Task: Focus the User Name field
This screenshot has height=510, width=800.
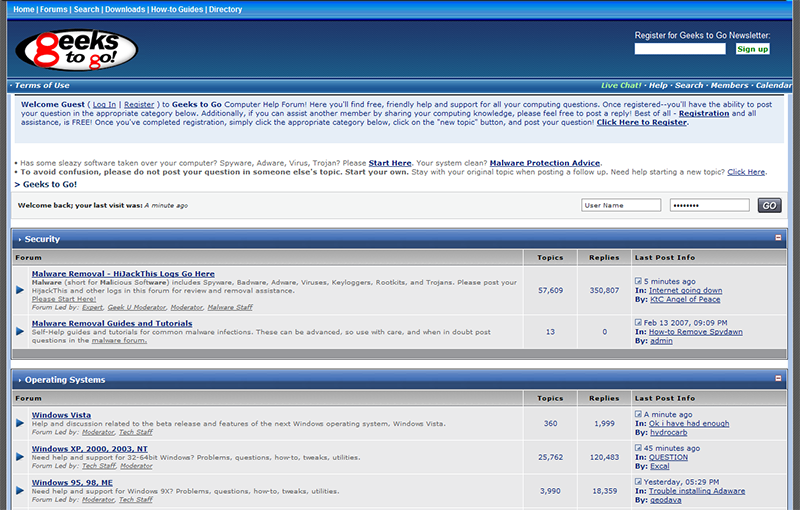Action: point(621,205)
